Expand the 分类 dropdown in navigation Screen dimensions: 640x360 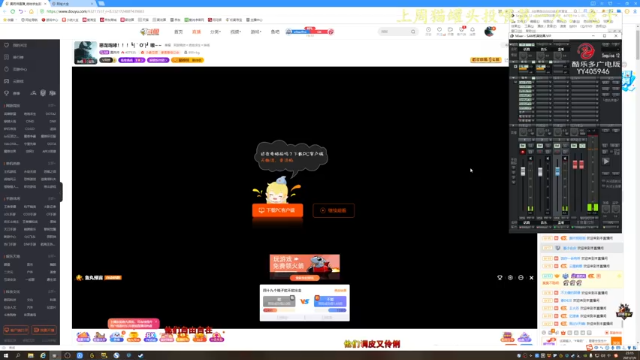216,32
